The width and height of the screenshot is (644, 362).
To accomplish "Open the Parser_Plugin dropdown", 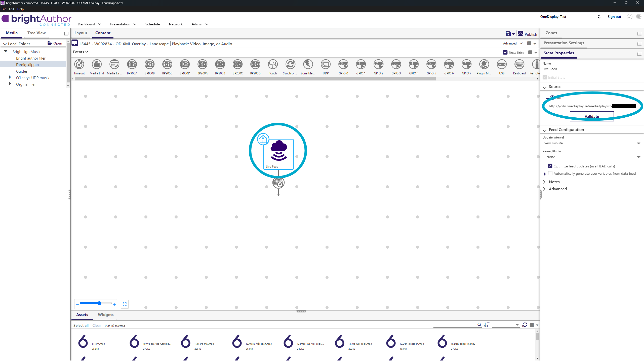I will [x=591, y=157].
